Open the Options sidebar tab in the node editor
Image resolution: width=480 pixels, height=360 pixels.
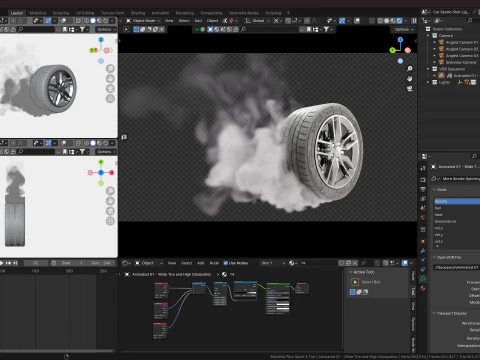(x=413, y=324)
